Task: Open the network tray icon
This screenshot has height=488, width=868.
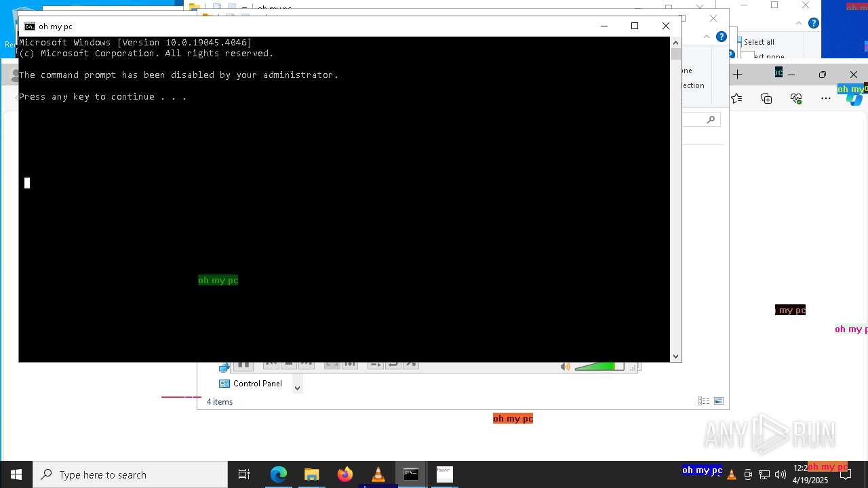Action: coord(764,474)
